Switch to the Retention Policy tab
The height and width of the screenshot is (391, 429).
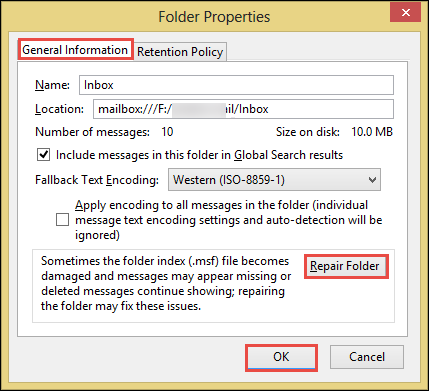tap(180, 52)
